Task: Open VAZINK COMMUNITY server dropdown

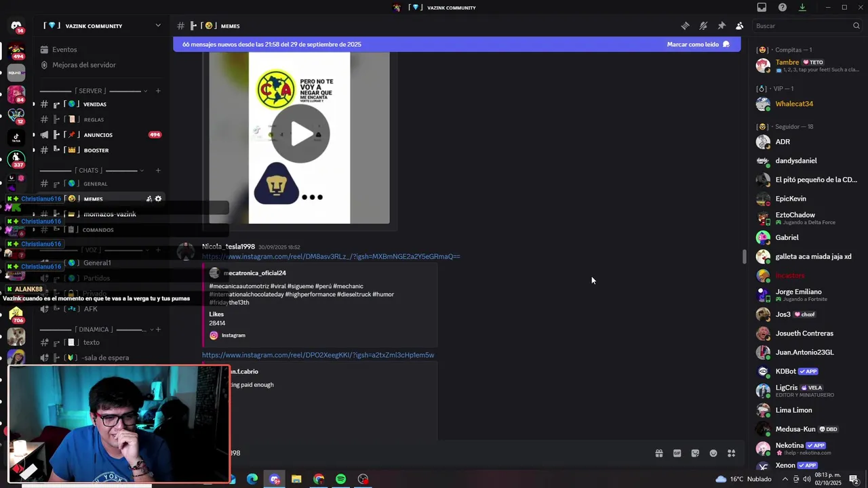Action: [158, 26]
